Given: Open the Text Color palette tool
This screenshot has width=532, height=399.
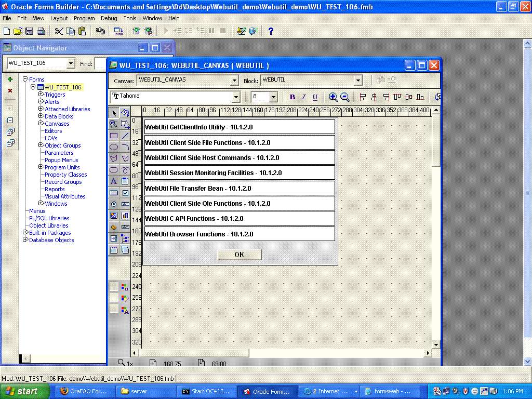Looking at the screenshot, I should [x=125, y=310].
